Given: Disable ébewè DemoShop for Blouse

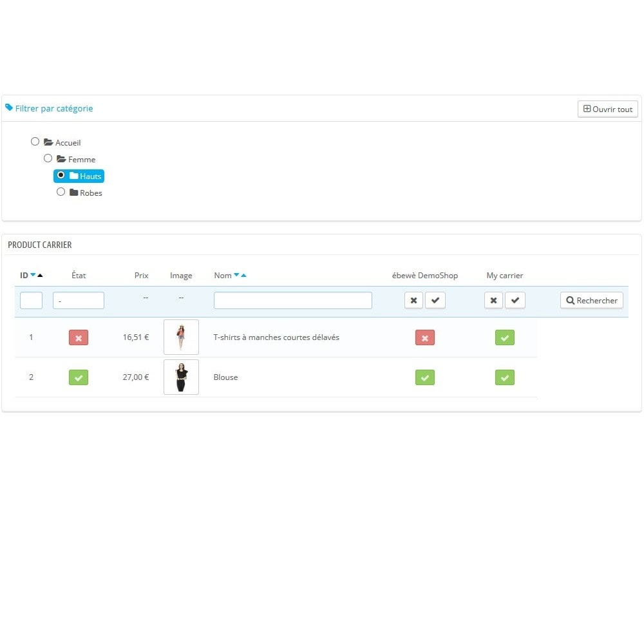Looking at the screenshot, I should [424, 377].
